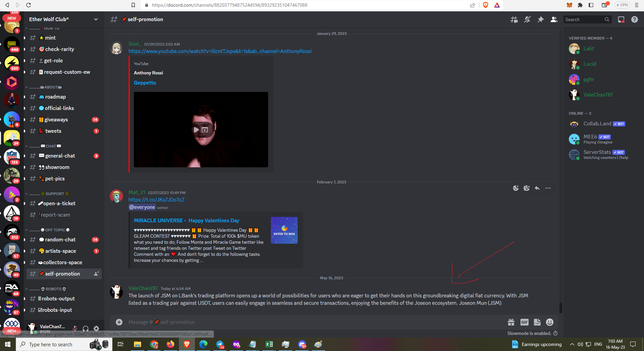
Task: Open Ether Wolf Club server dropdown
Action: 96,19
